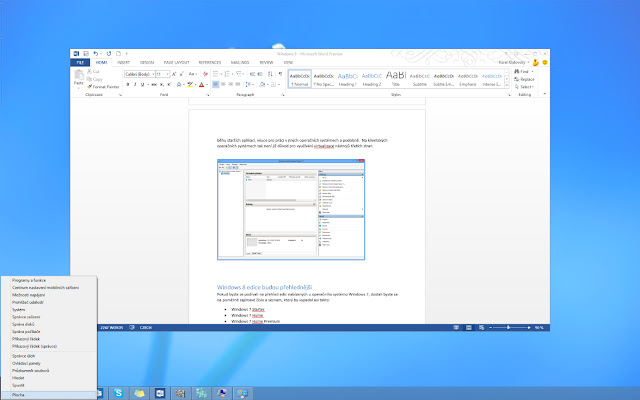The width and height of the screenshot is (640, 400).
Task: Cut the selection with the scissors icon
Action: point(93,71)
